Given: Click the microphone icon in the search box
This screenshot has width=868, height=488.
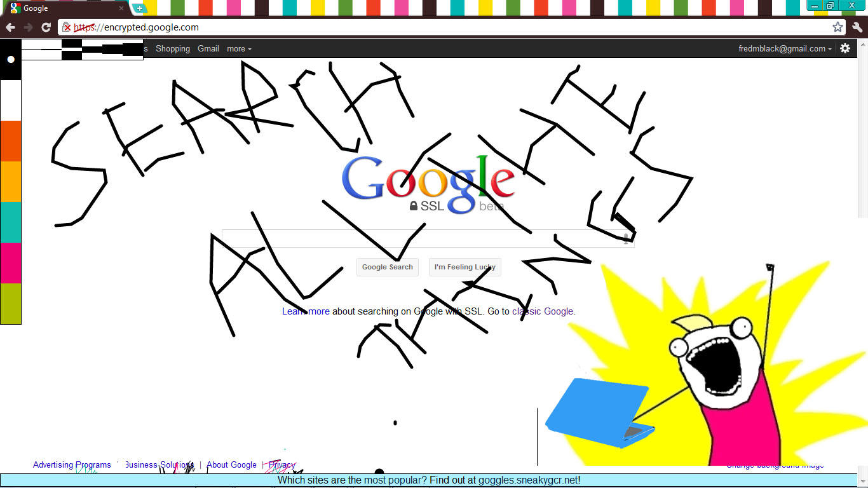Looking at the screenshot, I should click(625, 239).
